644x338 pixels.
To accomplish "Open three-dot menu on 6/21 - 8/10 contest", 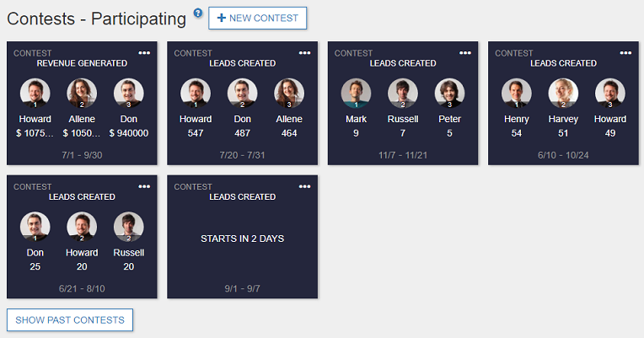I will click(144, 186).
